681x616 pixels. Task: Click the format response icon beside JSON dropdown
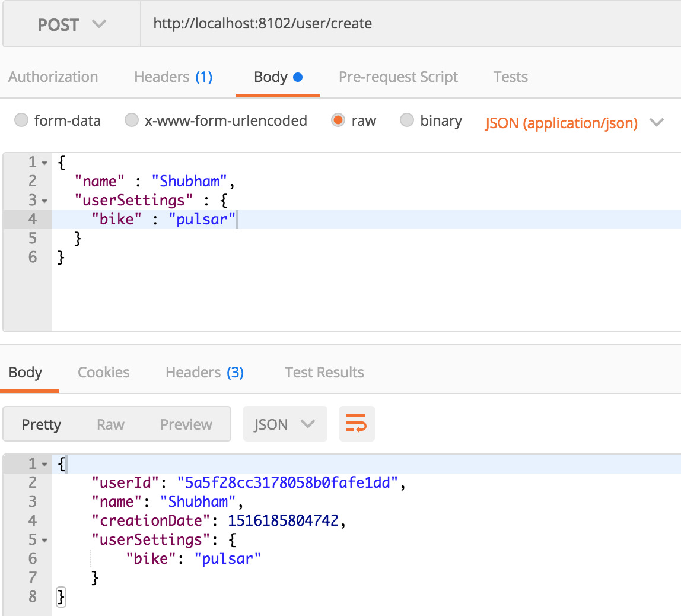pos(357,424)
